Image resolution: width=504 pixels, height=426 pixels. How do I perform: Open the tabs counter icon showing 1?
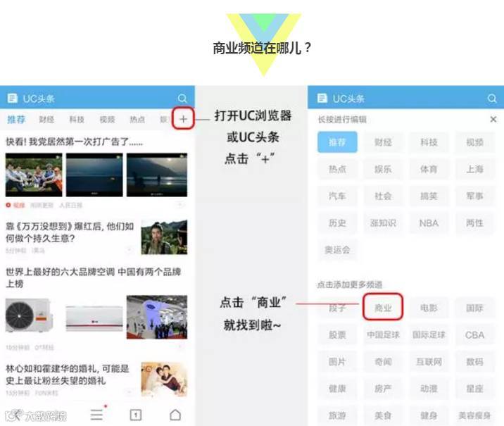[136, 415]
